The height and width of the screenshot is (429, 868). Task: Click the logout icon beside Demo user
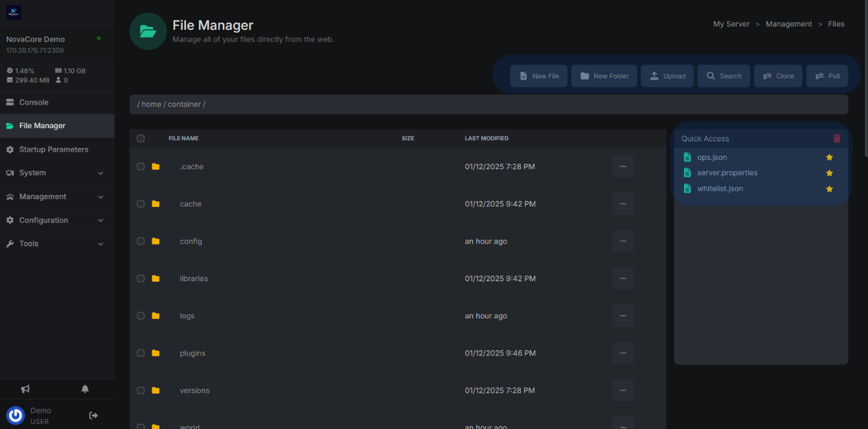[x=93, y=415]
